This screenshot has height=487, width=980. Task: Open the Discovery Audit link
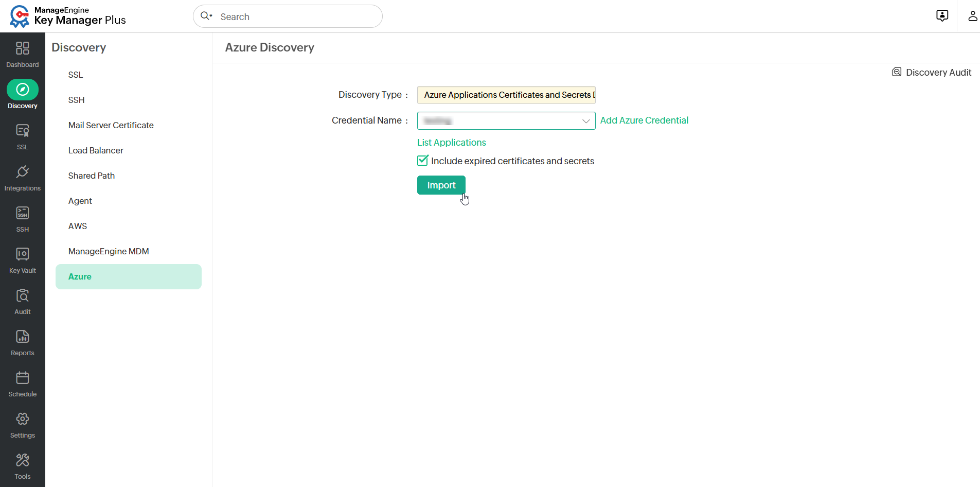tap(938, 73)
